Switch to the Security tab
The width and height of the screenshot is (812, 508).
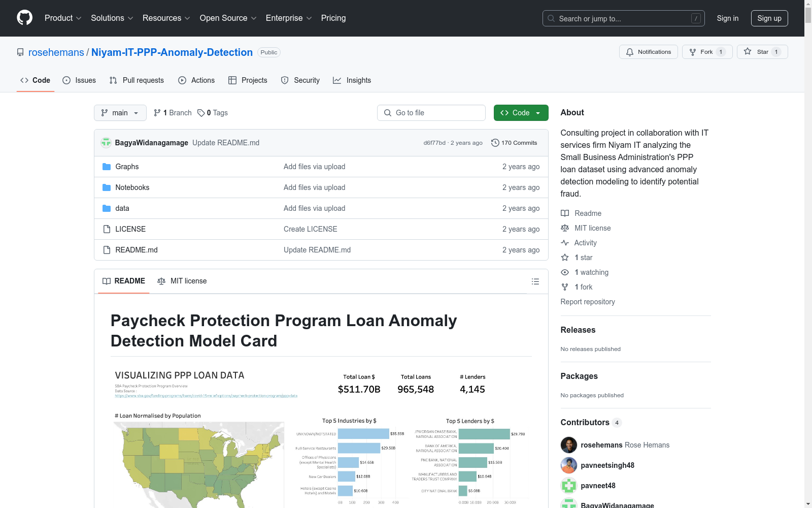pyautogui.click(x=300, y=80)
